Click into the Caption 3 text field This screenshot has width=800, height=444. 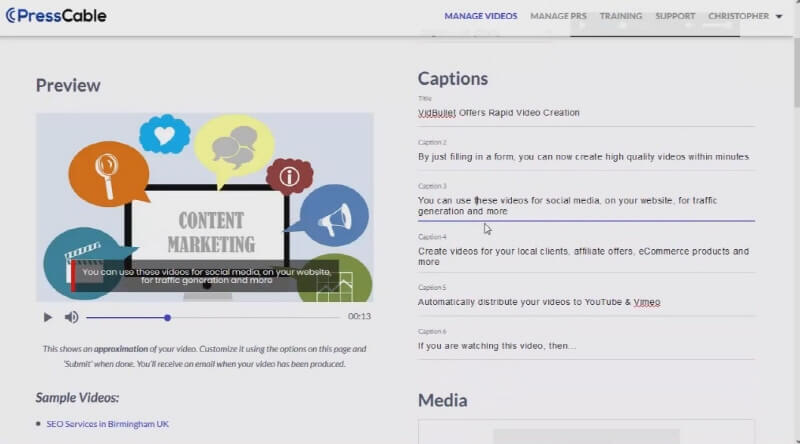[586, 206]
